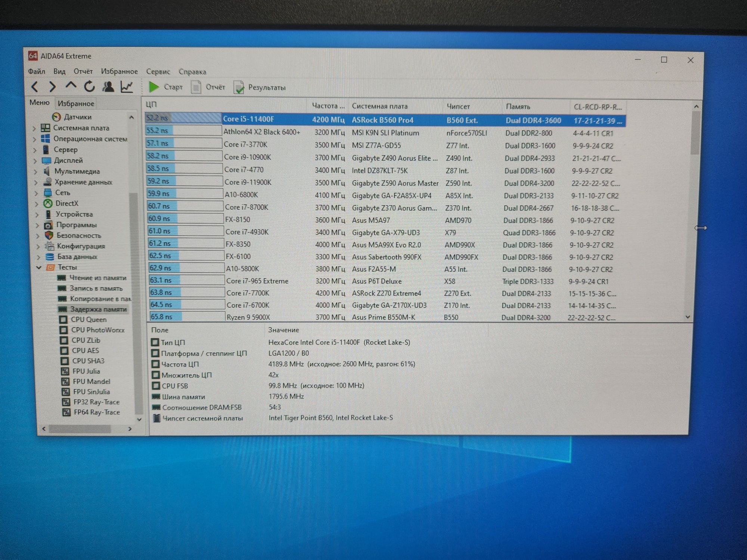Viewport: 747px width, 560px height.
Task: Select the FP64 Ray-Trace benchmark icon
Action: click(67, 413)
